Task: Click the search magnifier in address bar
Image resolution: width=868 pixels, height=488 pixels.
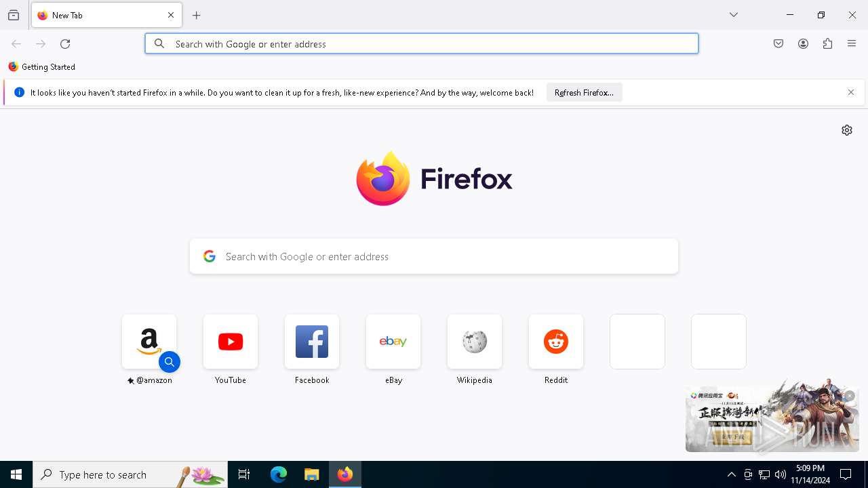Action: pos(159,44)
